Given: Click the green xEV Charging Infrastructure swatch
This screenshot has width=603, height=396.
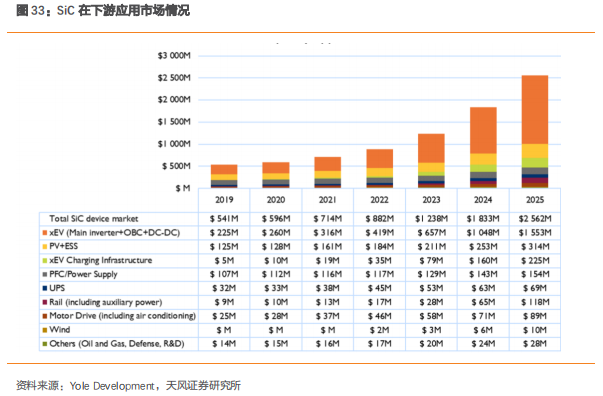Looking at the screenshot, I should click(x=45, y=261).
